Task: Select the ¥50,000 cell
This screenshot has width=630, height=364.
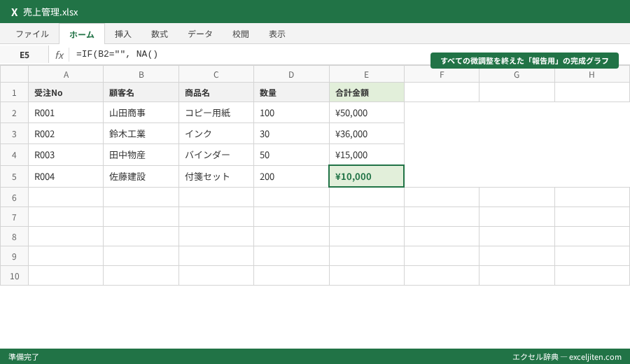Action: [366, 113]
